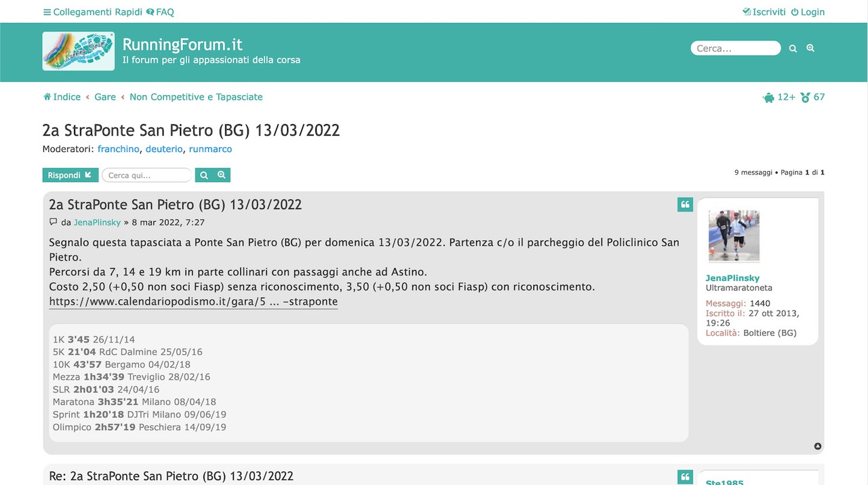Click header search magnifier icon
This screenshot has width=868, height=485.
pyautogui.click(x=793, y=48)
